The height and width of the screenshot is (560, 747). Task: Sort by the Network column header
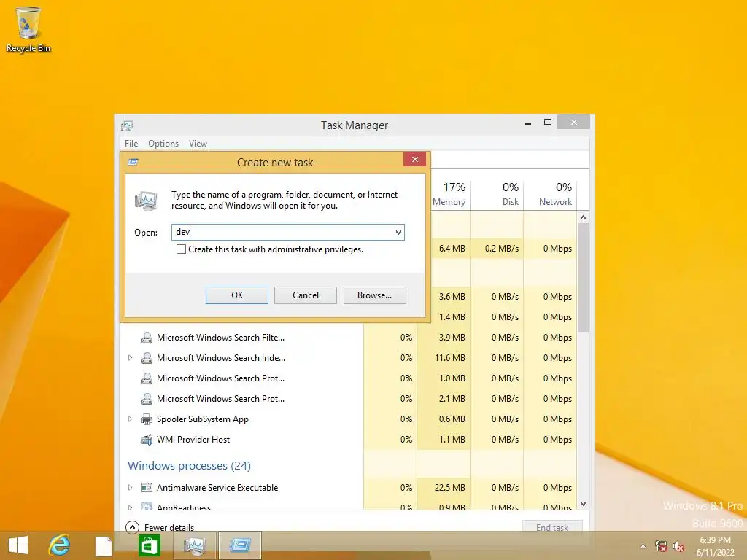(x=550, y=194)
